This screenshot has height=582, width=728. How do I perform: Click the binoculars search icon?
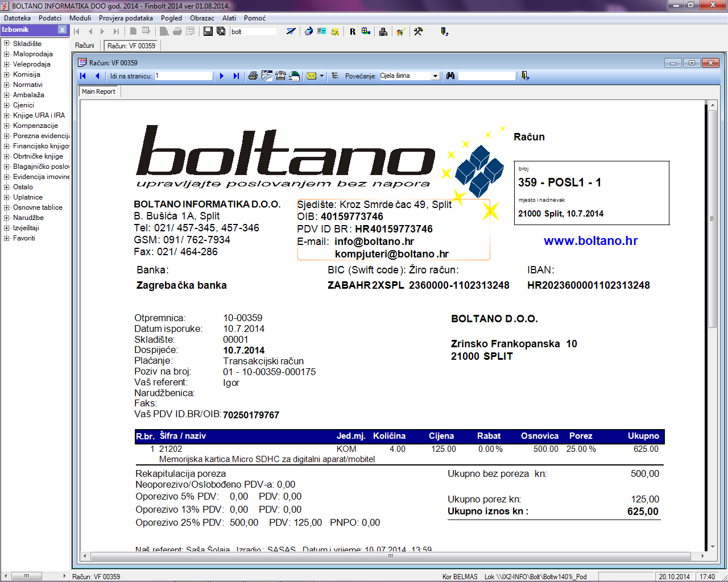450,76
